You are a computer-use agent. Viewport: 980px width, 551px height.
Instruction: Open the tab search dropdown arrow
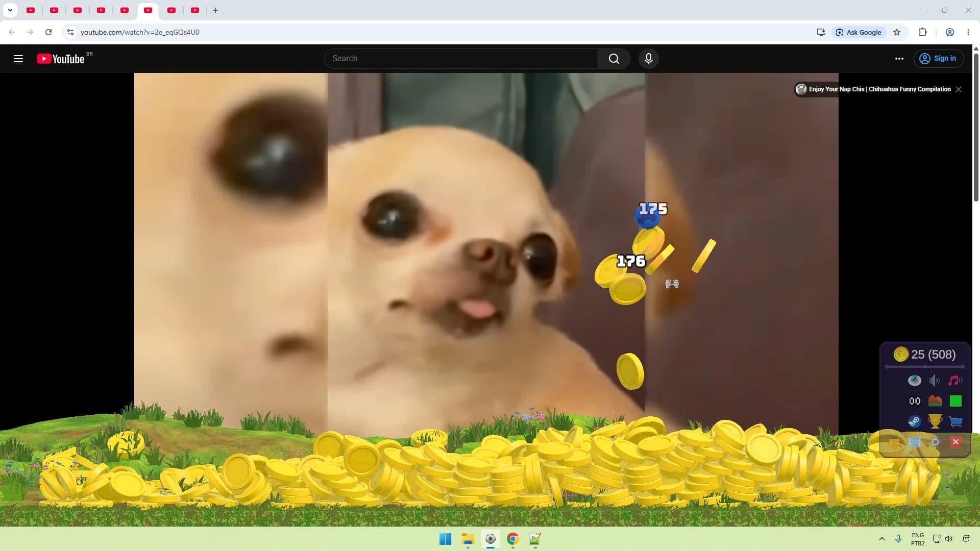click(10, 10)
